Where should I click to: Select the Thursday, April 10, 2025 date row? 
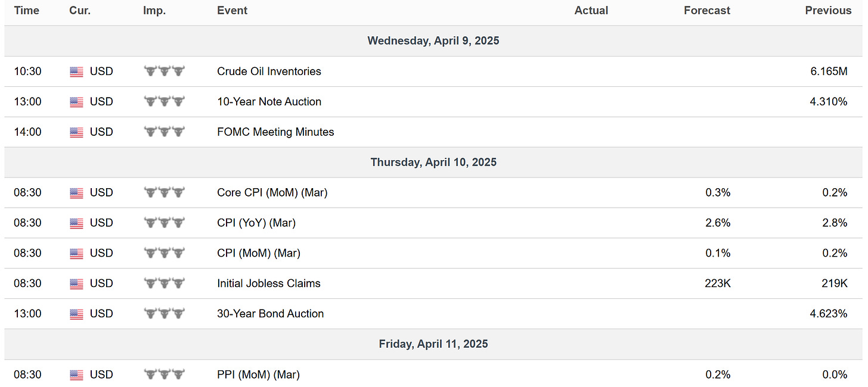point(433,163)
